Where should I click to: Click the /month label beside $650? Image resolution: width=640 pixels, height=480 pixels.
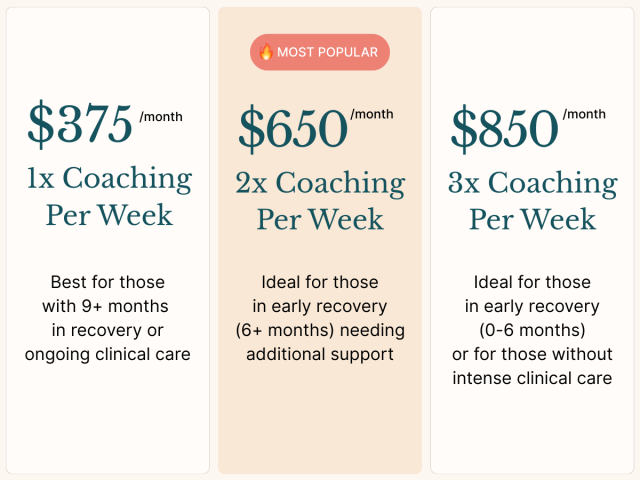[372, 114]
